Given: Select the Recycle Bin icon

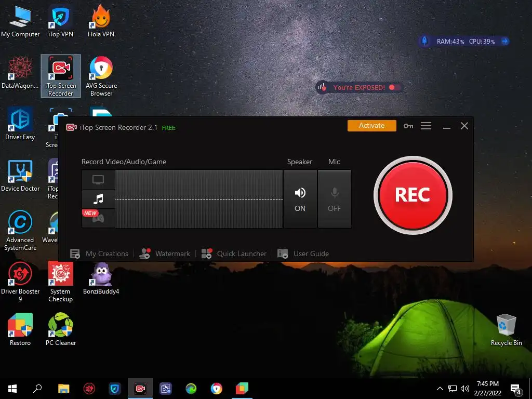Looking at the screenshot, I should tap(506, 330).
